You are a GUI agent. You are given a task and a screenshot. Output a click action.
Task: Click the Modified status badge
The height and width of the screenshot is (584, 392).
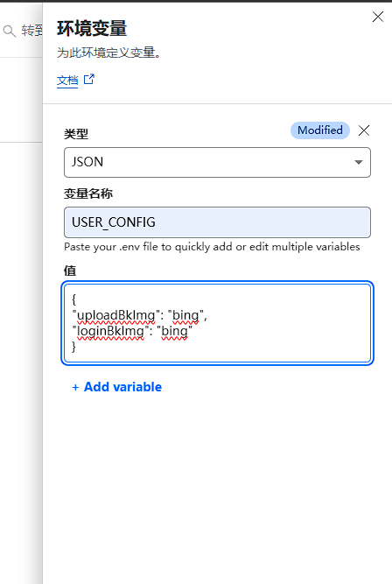[x=319, y=130]
